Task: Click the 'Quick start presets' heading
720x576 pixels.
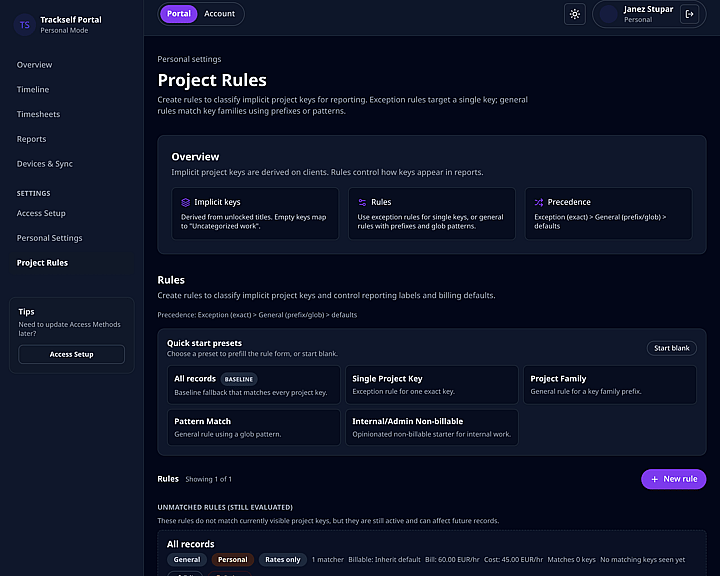Action: coord(204,343)
